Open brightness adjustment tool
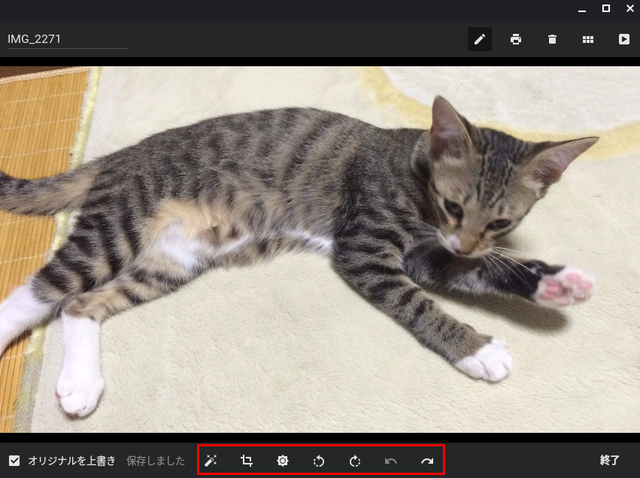The image size is (640, 478). coord(282,461)
